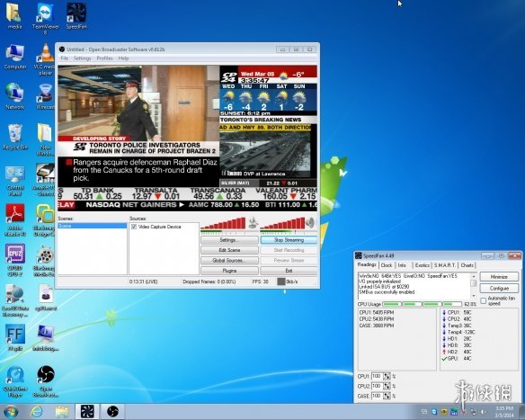Screen dimensions: 525x420
Task: Select the HD2: 40C temperature reading
Action: coord(457,352)
